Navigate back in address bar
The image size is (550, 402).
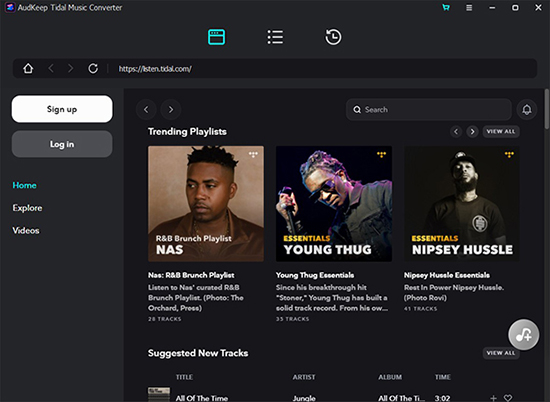click(x=51, y=68)
